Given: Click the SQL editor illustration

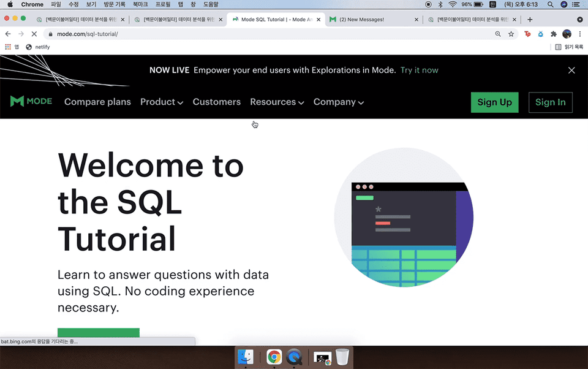Looking at the screenshot, I should 404,218.
